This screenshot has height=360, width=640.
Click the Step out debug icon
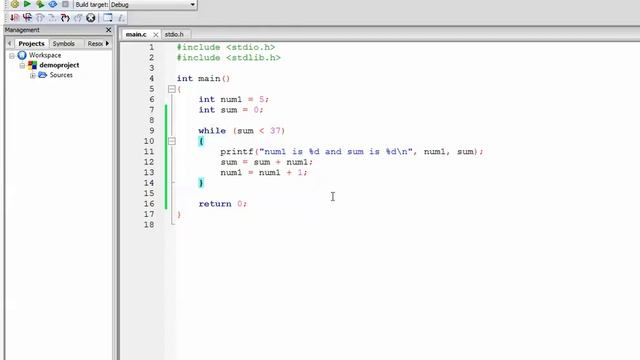[65, 18]
